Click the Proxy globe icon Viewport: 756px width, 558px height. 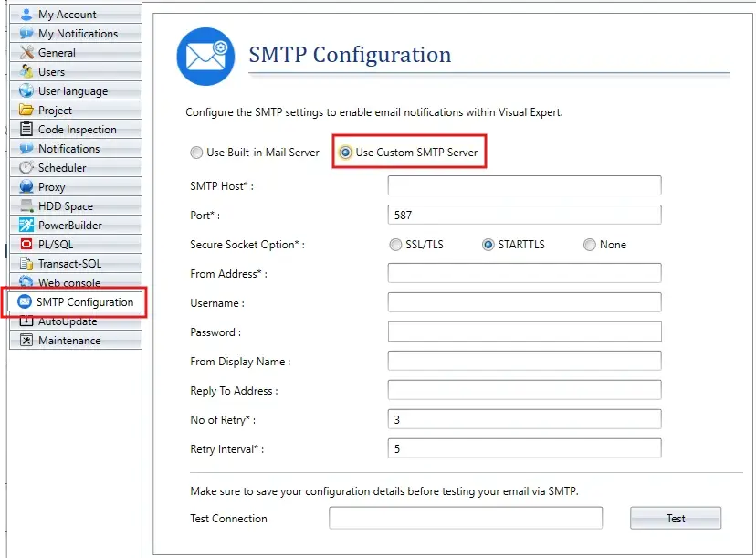click(26, 186)
